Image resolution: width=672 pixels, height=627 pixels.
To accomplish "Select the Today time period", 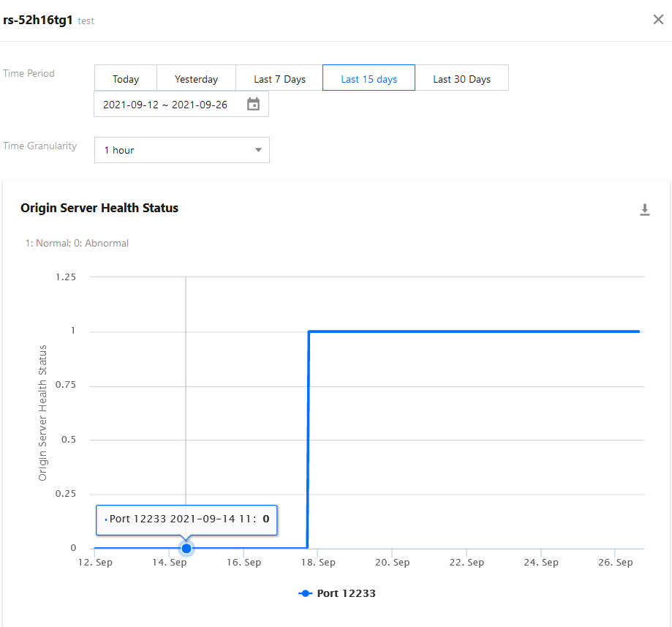I will [126, 79].
